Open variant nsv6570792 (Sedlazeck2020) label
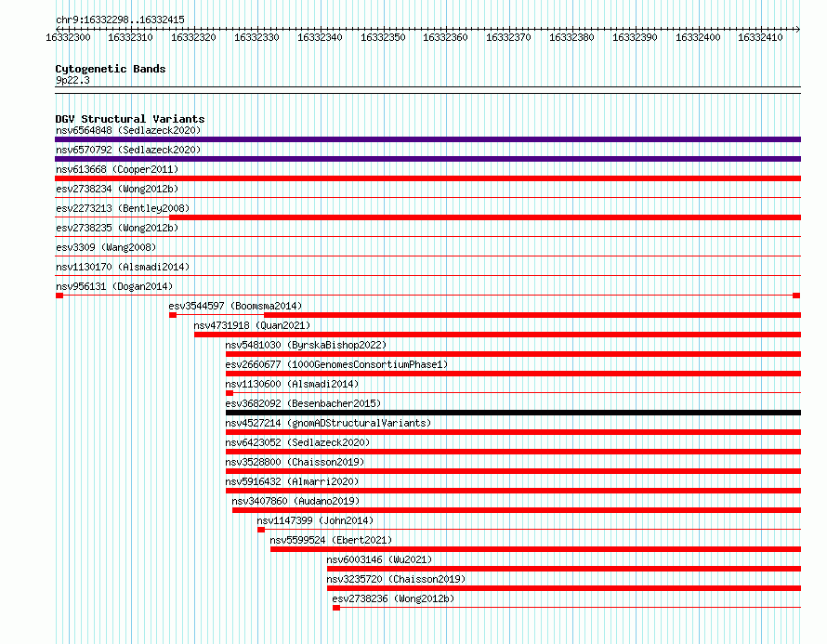 pyautogui.click(x=128, y=150)
